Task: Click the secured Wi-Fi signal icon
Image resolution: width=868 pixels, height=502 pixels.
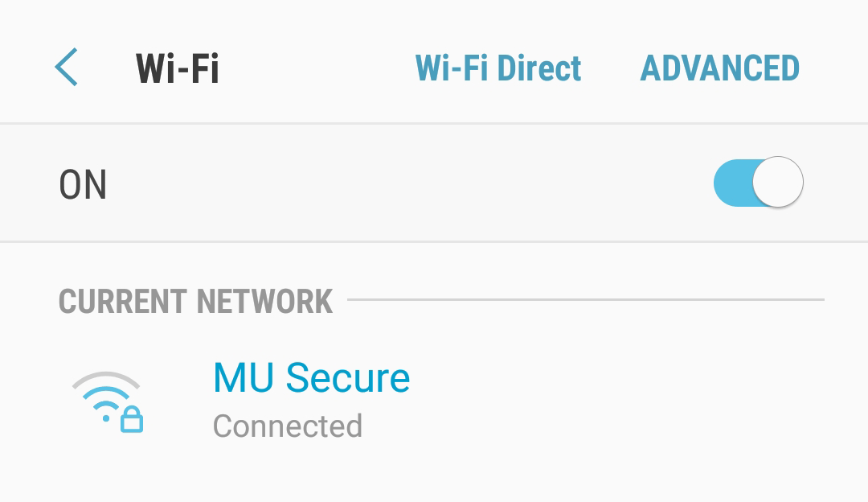Action: tap(106, 401)
